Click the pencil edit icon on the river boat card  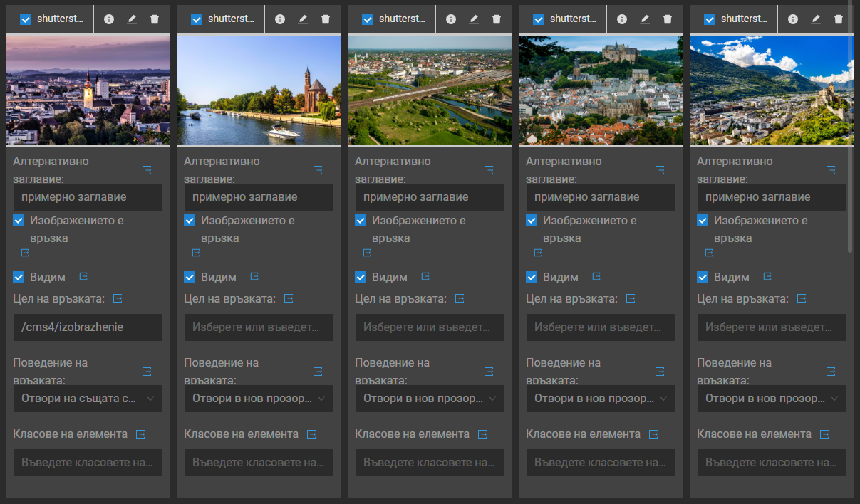(303, 19)
